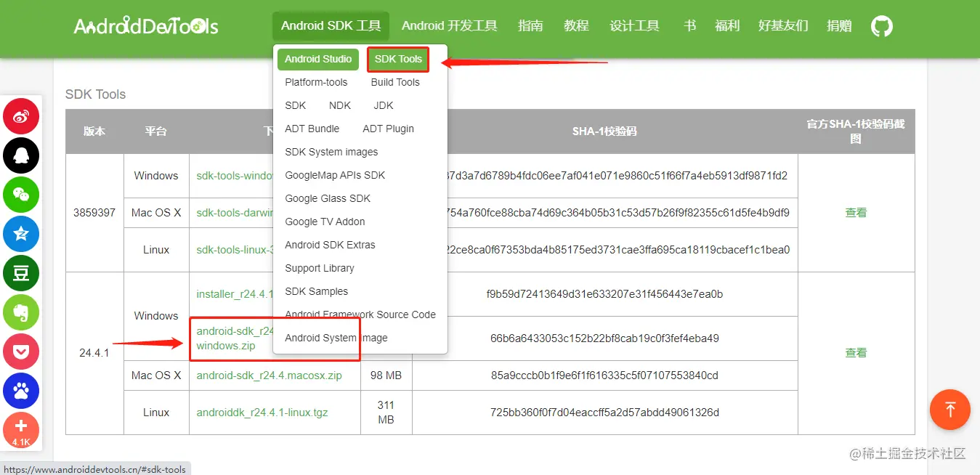Click the 平台 column header
Viewport: 980px width, 475px height.
[x=155, y=131]
